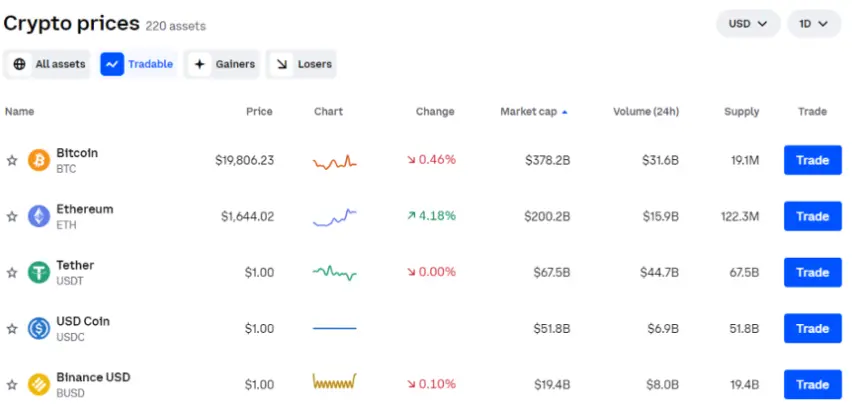This screenshot has height=407, width=852.
Task: Click Ethereum's $200.2B market cap
Action: (x=547, y=216)
